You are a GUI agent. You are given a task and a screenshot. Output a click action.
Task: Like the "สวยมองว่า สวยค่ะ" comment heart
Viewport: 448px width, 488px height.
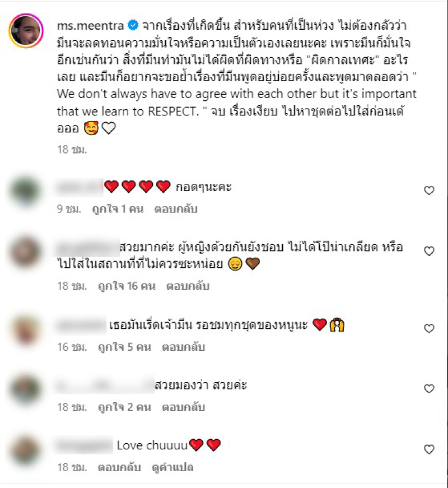pos(429,388)
